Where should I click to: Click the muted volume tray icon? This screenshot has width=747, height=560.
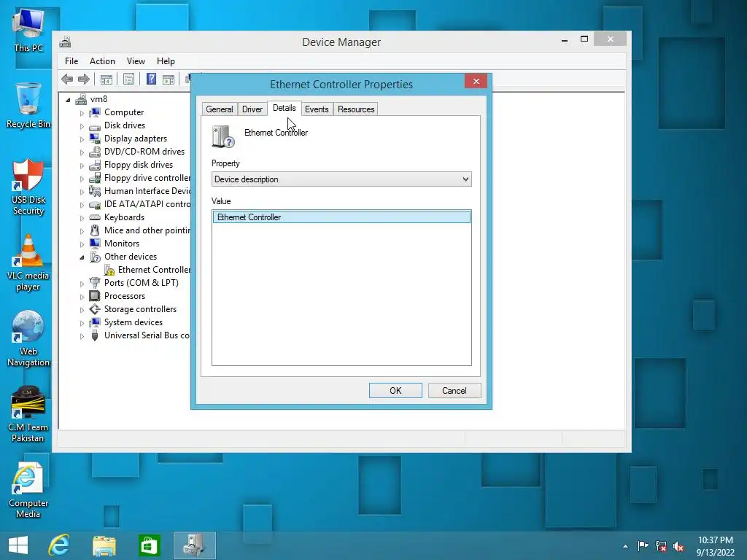pos(678,546)
